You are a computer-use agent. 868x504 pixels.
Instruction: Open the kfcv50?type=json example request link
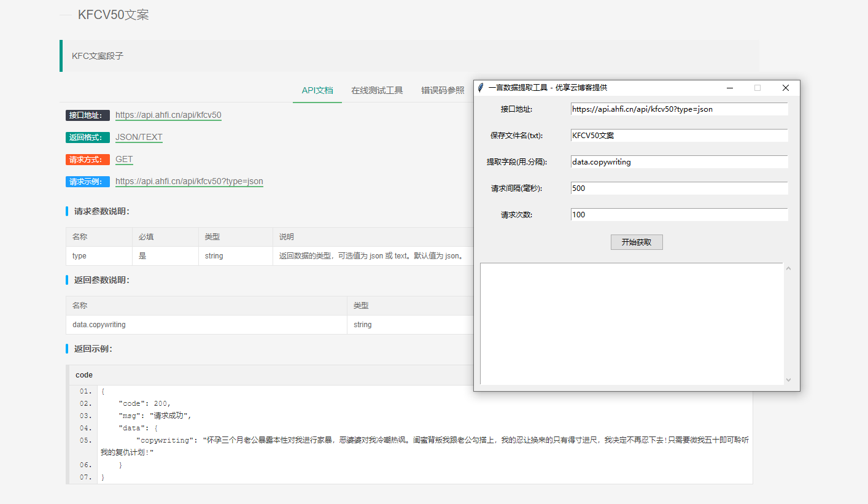click(x=189, y=181)
